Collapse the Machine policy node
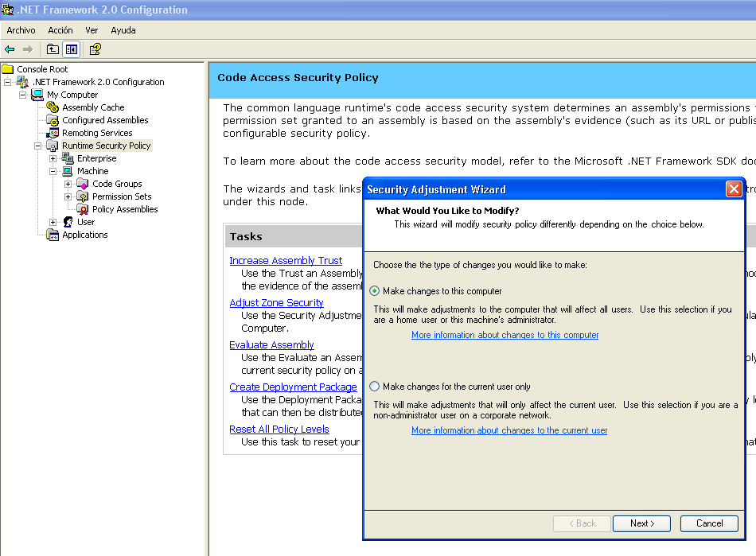This screenshot has height=556, width=756. point(53,171)
